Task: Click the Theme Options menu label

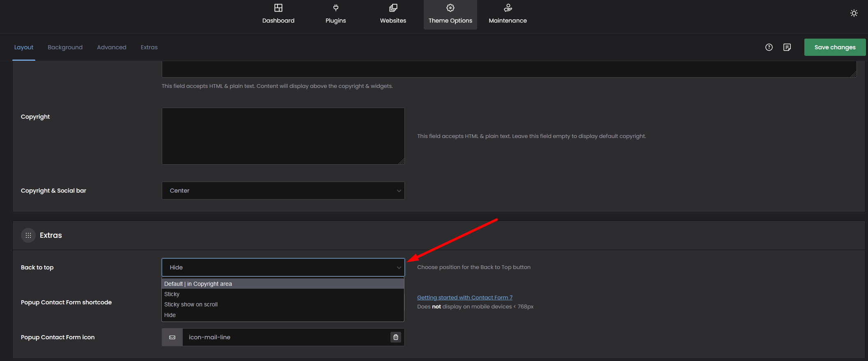Action: click(450, 21)
